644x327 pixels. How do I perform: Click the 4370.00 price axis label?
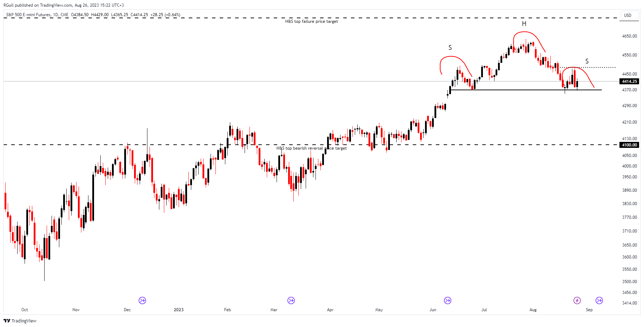[x=629, y=90]
